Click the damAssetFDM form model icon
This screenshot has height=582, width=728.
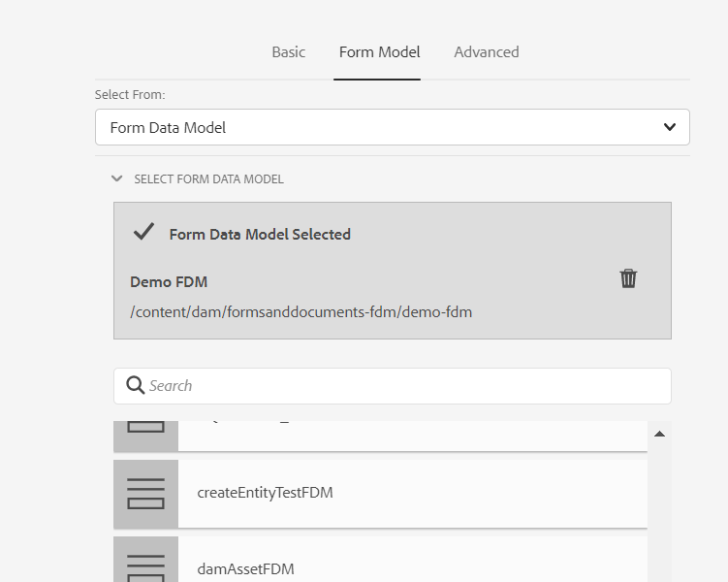[x=145, y=563]
